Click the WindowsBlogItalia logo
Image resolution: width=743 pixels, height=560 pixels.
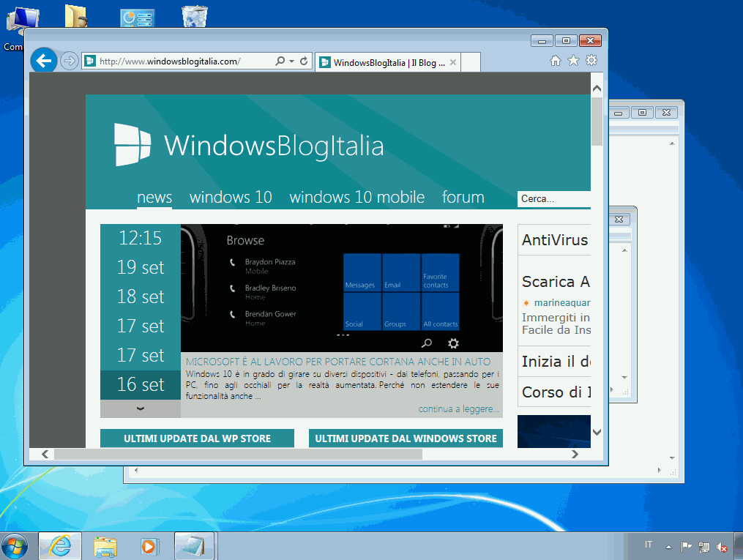click(249, 144)
